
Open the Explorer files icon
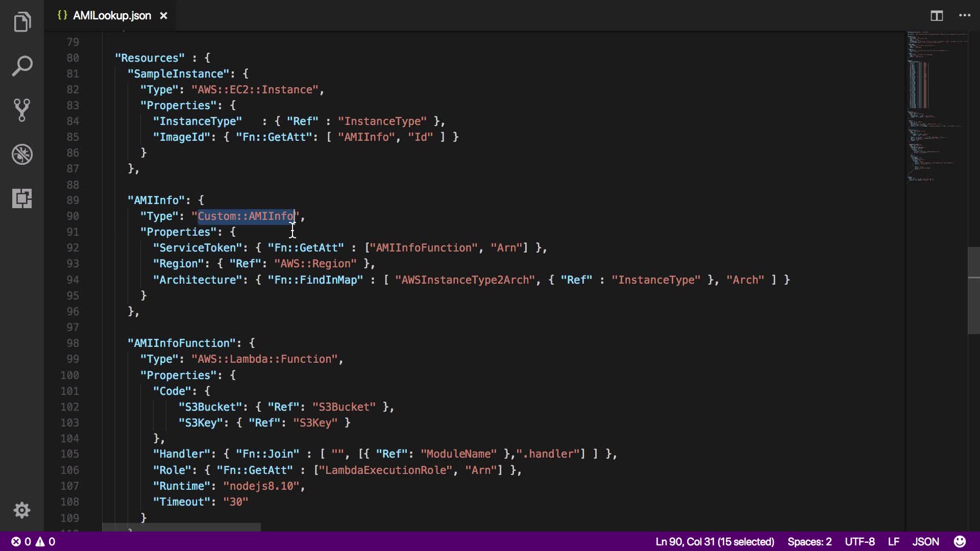(22, 22)
